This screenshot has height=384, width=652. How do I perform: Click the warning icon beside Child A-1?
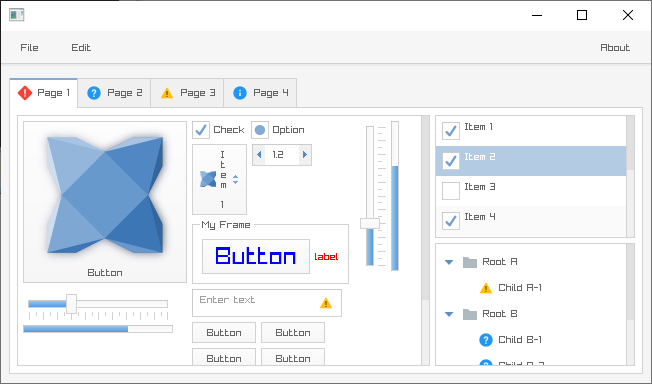pos(486,288)
